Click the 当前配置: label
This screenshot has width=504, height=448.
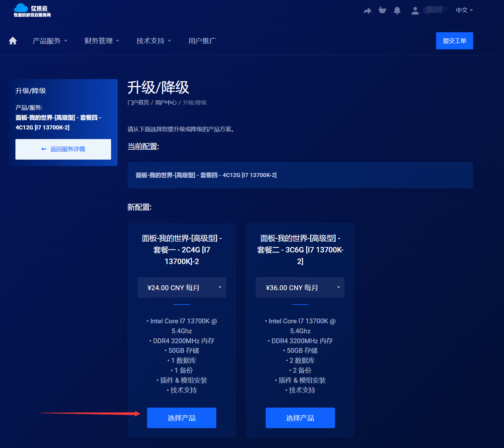143,147
